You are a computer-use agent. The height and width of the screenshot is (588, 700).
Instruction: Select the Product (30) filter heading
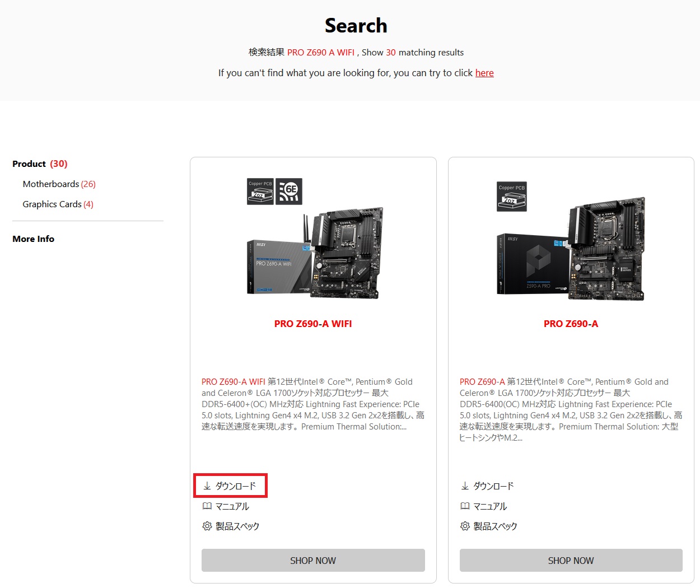coord(40,164)
